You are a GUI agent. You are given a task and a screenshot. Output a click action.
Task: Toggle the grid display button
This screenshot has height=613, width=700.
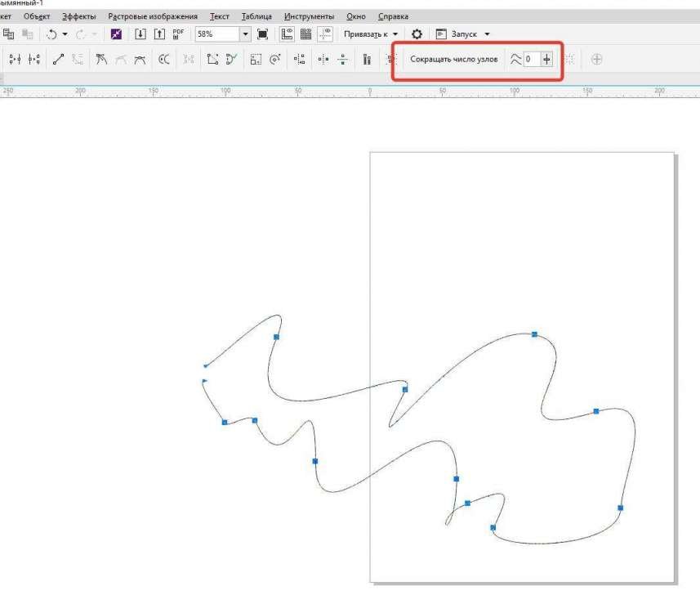306,34
